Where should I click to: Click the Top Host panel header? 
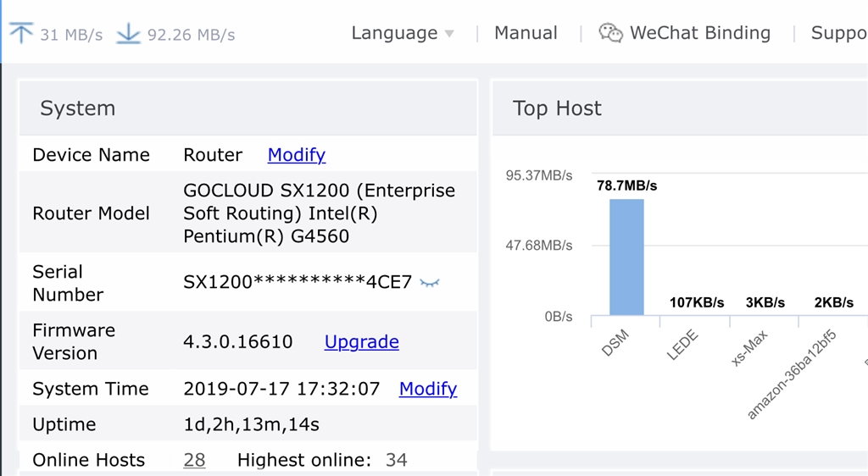click(x=557, y=108)
